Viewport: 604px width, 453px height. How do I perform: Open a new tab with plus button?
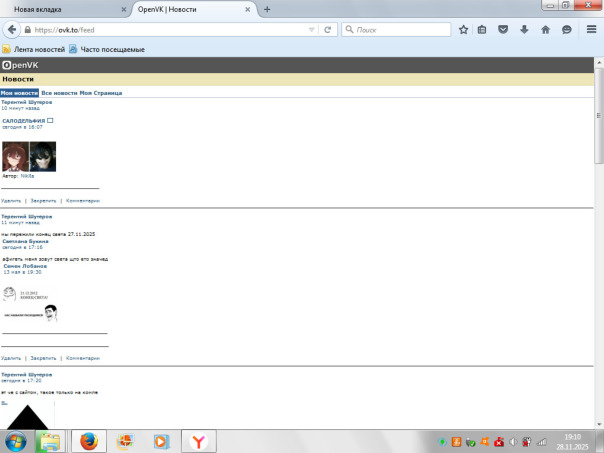click(x=267, y=10)
